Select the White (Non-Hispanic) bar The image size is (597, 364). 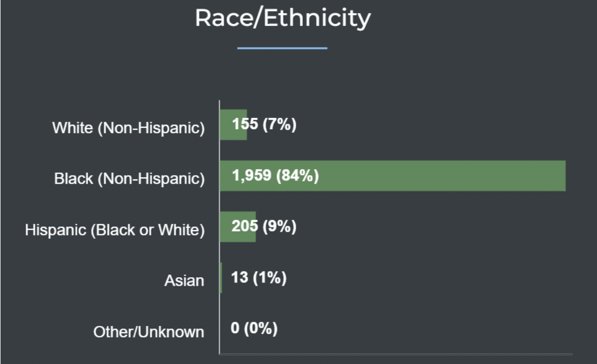[233, 125]
